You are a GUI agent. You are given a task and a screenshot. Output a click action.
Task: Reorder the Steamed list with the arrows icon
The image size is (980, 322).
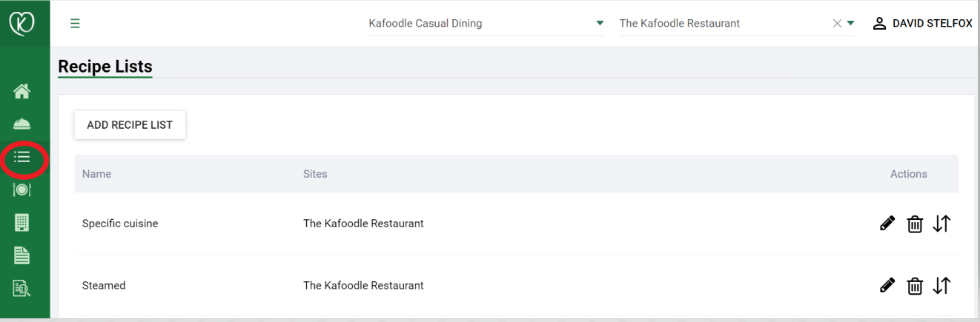tap(941, 286)
